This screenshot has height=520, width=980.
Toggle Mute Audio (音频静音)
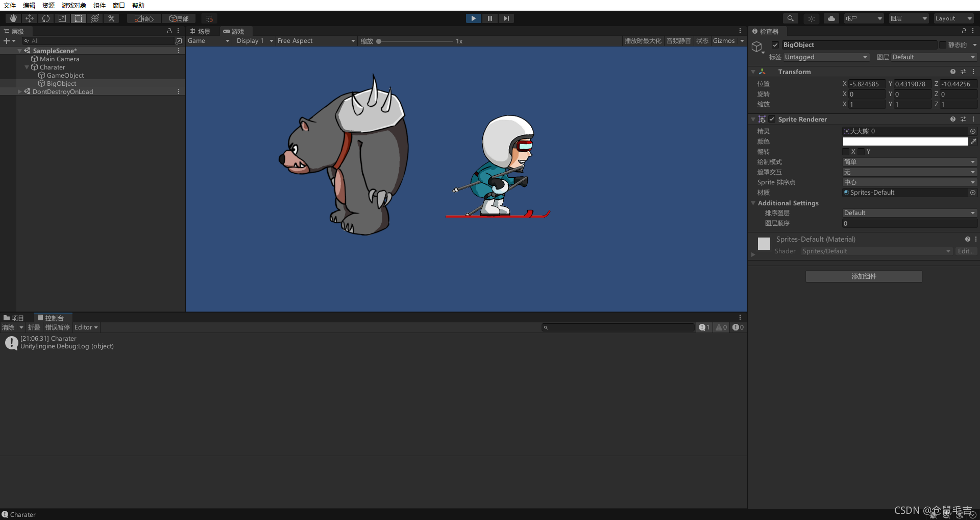pyautogui.click(x=678, y=41)
